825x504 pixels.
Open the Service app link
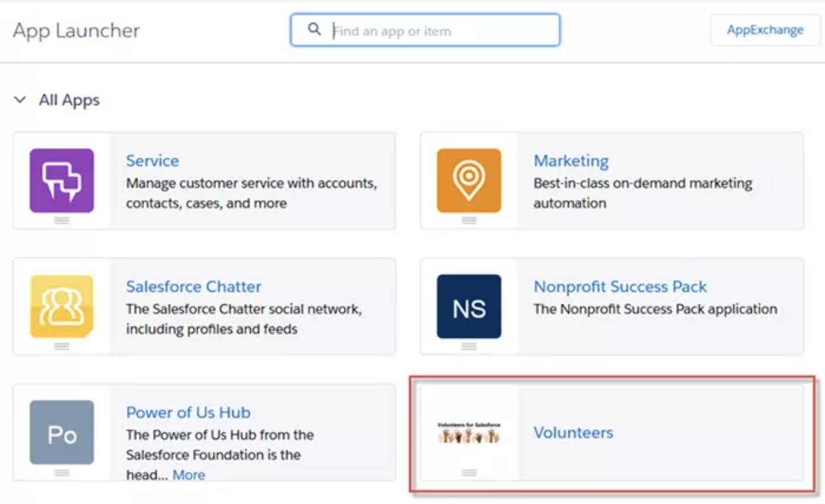(x=153, y=160)
